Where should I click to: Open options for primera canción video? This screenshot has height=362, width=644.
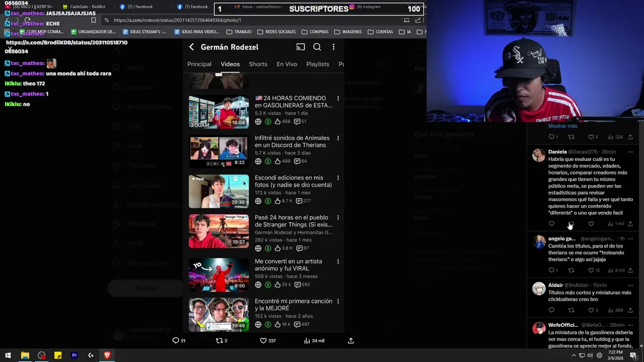coord(338,301)
